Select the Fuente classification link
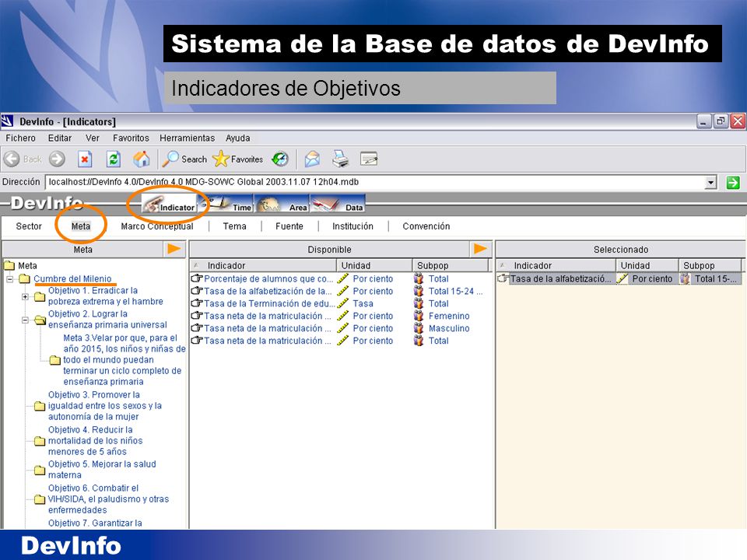 (x=289, y=226)
